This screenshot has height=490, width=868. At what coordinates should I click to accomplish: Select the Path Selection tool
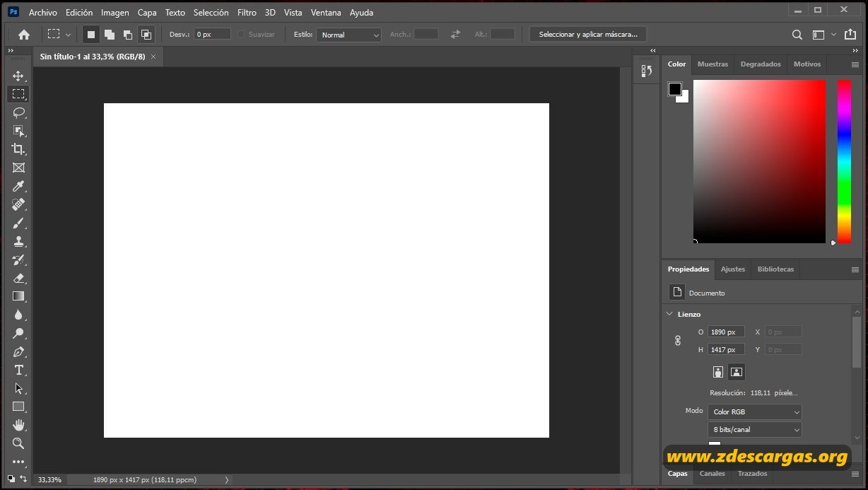click(18, 388)
